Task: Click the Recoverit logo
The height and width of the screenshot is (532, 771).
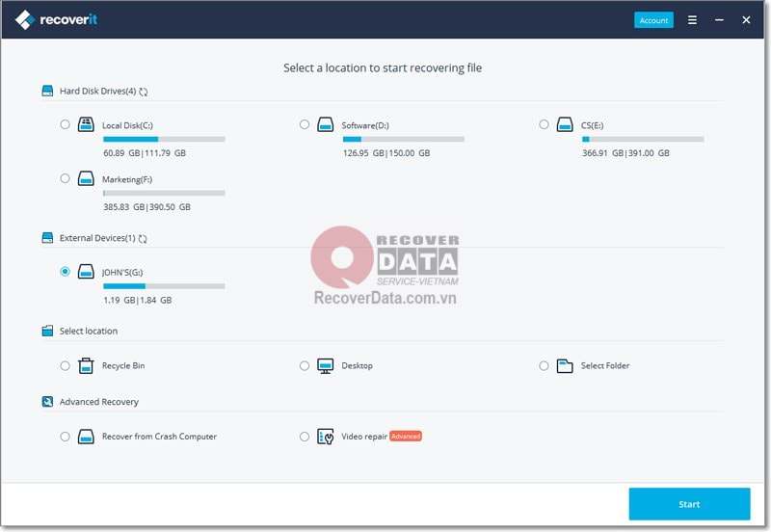Action: (x=56, y=19)
